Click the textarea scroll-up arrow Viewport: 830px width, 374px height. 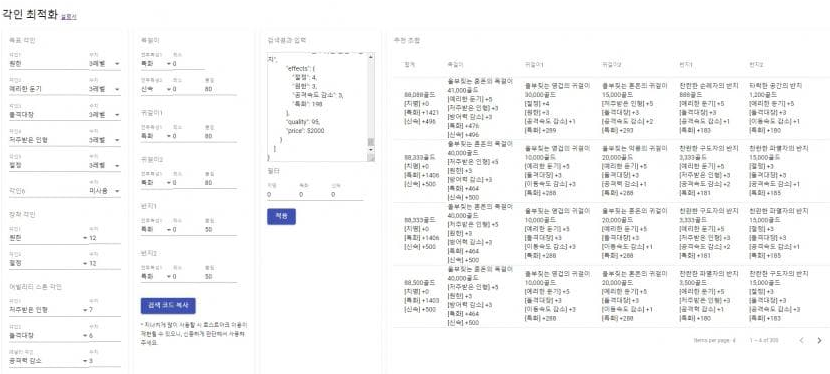click(x=371, y=56)
